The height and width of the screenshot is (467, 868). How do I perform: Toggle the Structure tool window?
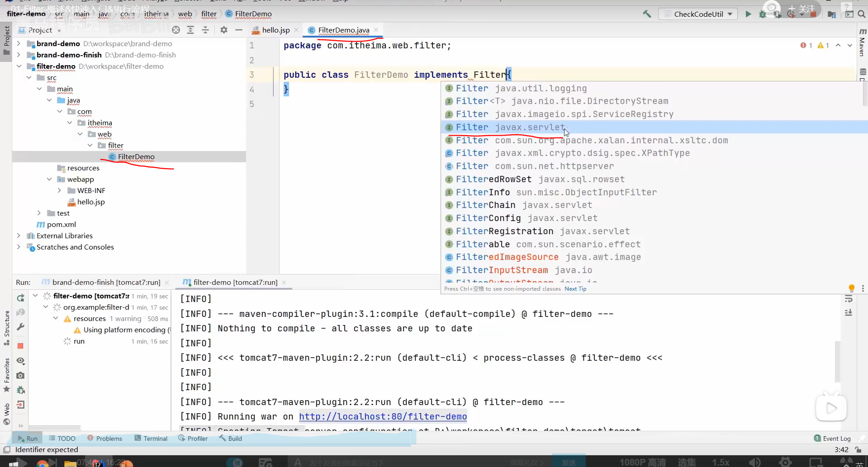(x=6, y=328)
